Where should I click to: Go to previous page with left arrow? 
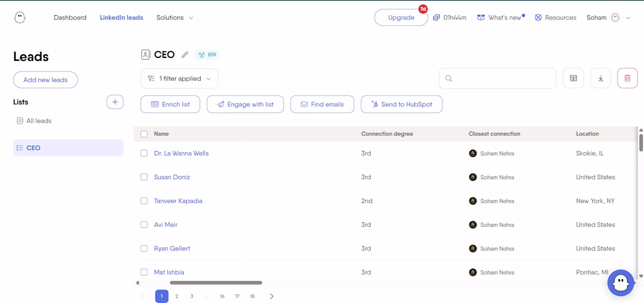tap(142, 296)
